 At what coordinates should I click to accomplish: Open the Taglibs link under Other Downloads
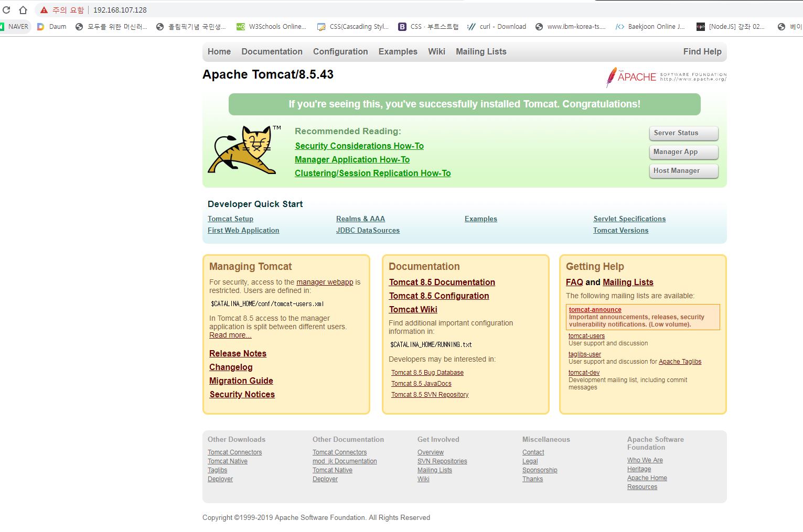coord(217,470)
